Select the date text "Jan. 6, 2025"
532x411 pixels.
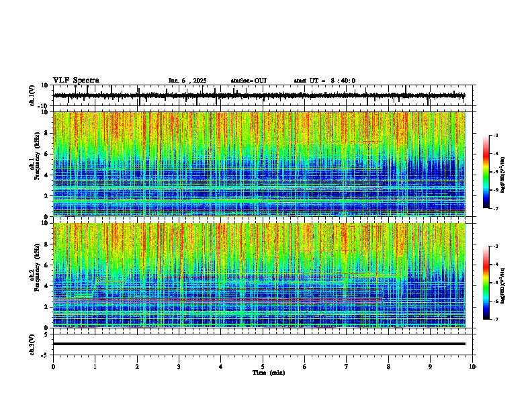click(187, 81)
